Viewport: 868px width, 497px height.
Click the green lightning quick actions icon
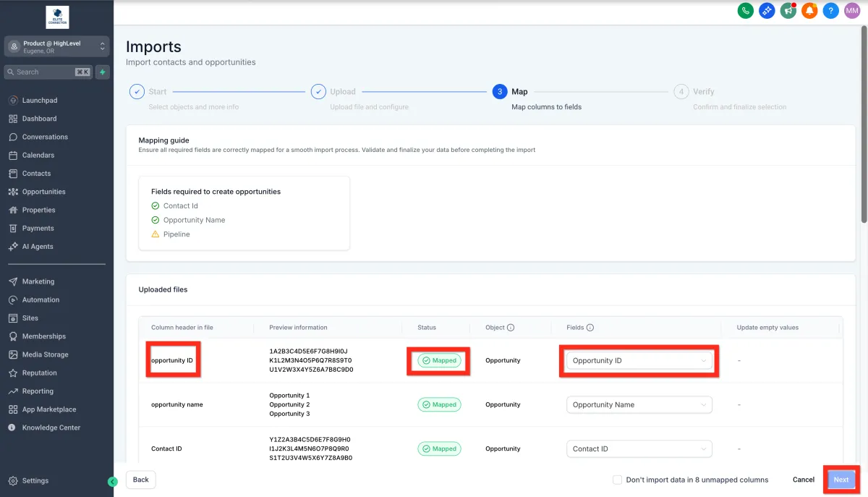pos(103,72)
